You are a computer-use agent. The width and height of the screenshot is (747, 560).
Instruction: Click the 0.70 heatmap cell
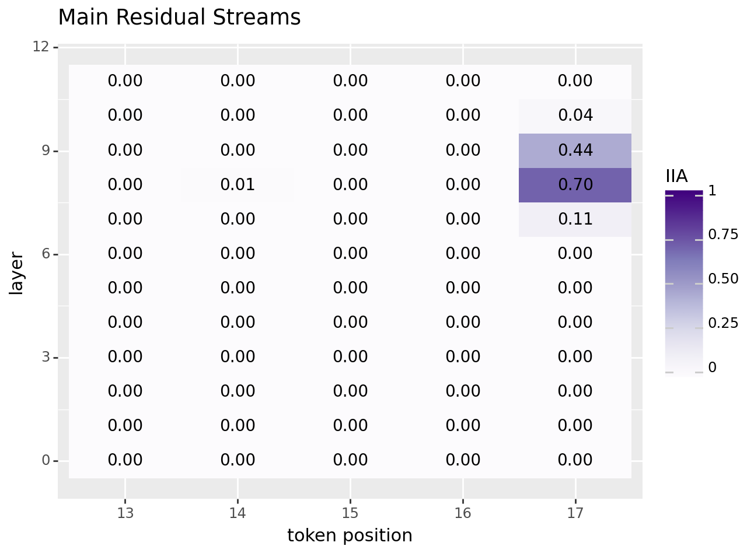tap(575, 185)
